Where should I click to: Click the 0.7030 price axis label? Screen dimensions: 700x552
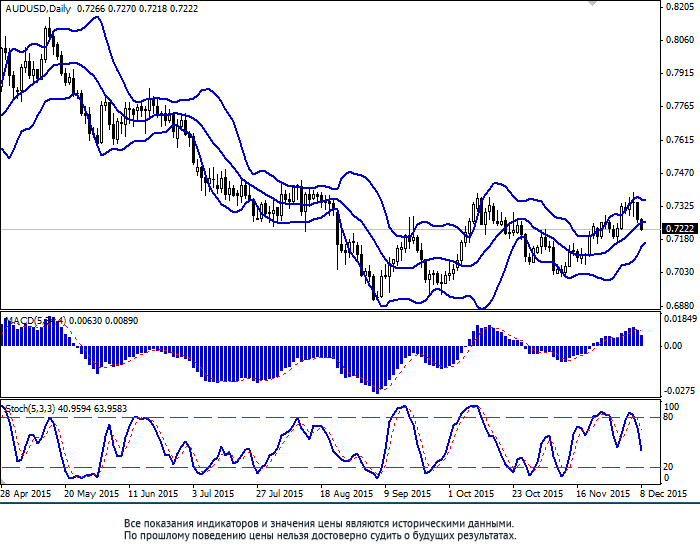[x=679, y=272]
